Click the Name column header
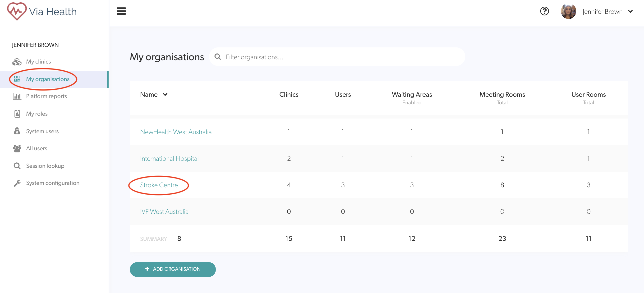The width and height of the screenshot is (644, 293). 149,95
